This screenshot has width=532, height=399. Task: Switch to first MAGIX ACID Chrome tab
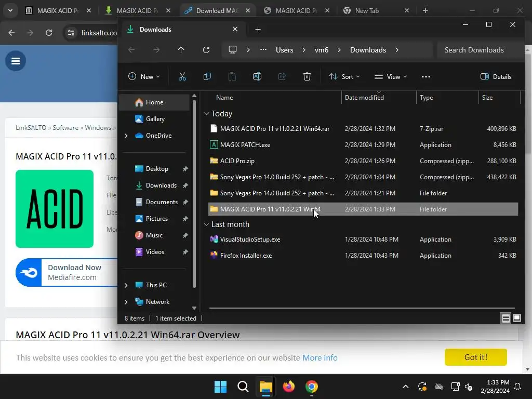(x=58, y=10)
